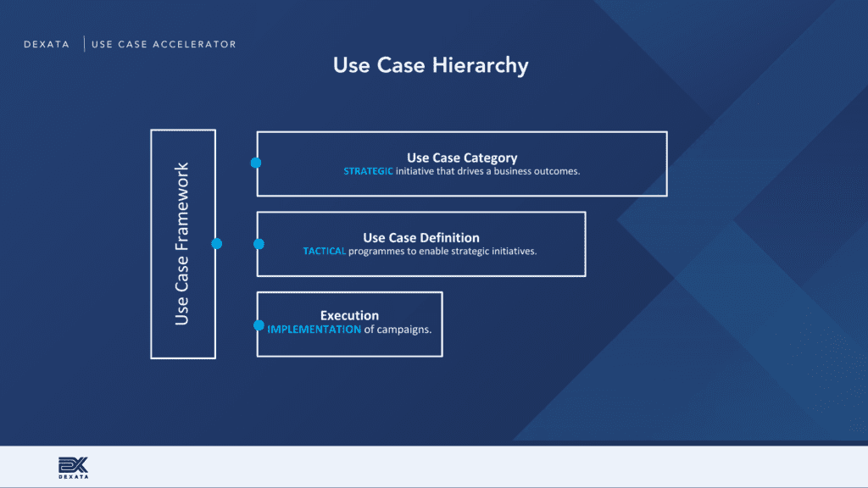Click the highlighted IMPLEMENTATION keyword
Image resolution: width=868 pixels, height=488 pixels.
coord(314,330)
